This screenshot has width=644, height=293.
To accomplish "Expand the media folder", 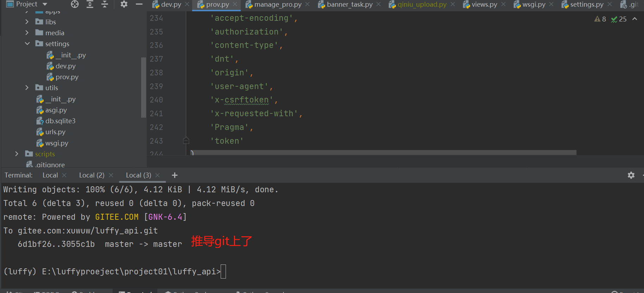I will click(x=27, y=33).
